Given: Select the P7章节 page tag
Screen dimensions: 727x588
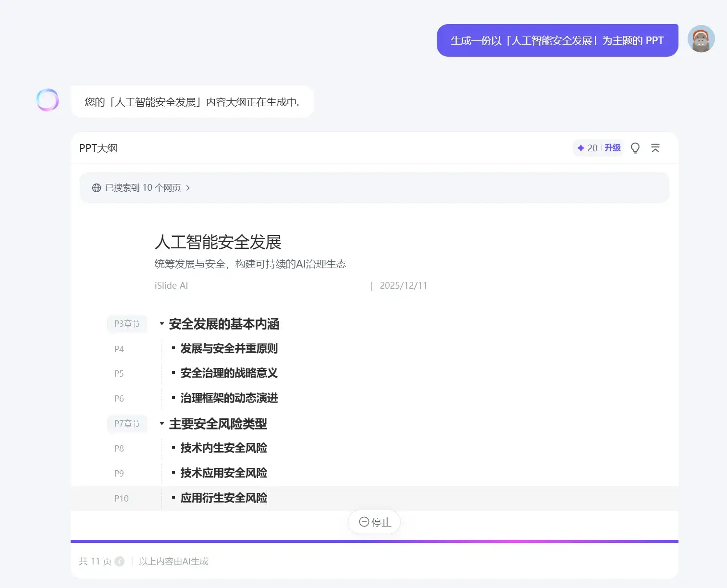Looking at the screenshot, I should coord(127,424).
